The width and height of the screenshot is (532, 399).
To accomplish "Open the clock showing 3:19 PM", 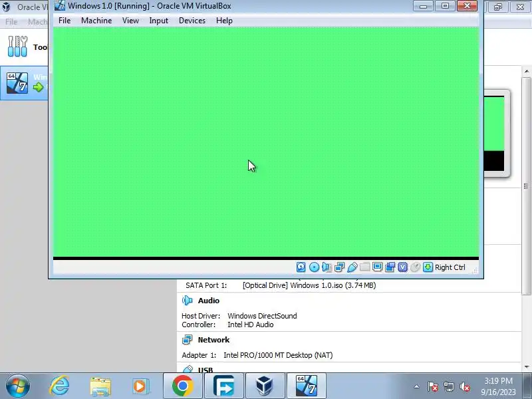I will tap(498, 386).
